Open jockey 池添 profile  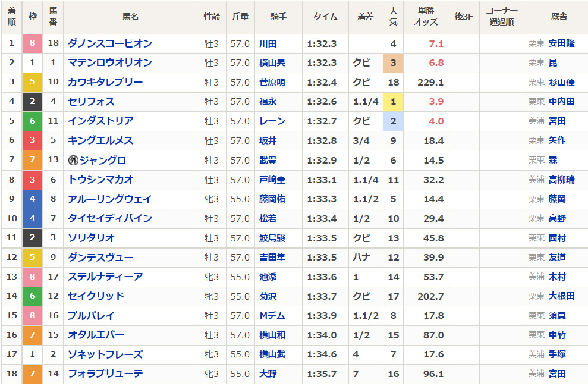coord(268,277)
